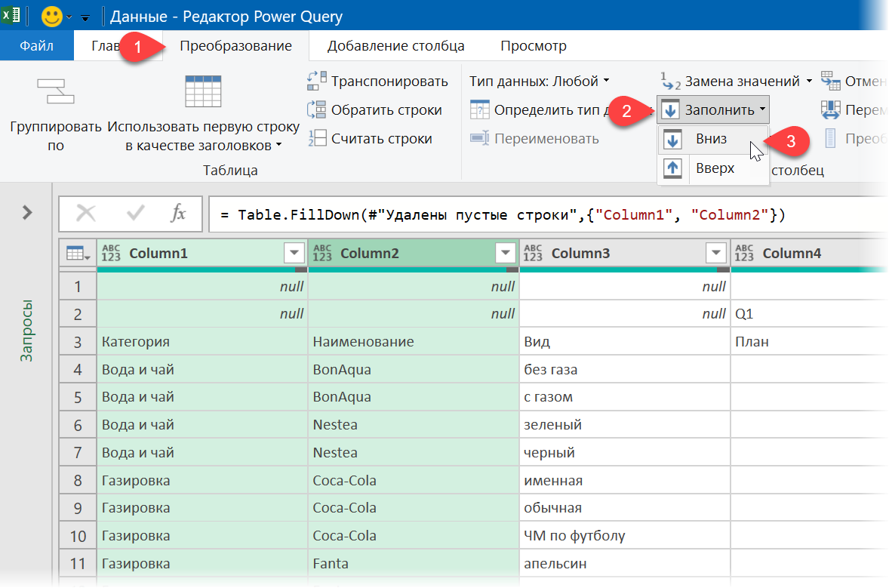Click the апельсин cell

click(x=625, y=564)
